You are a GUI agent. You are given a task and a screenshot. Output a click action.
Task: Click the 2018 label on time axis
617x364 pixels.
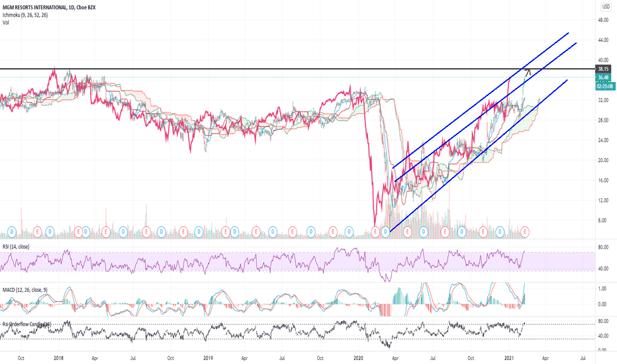pyautogui.click(x=58, y=358)
